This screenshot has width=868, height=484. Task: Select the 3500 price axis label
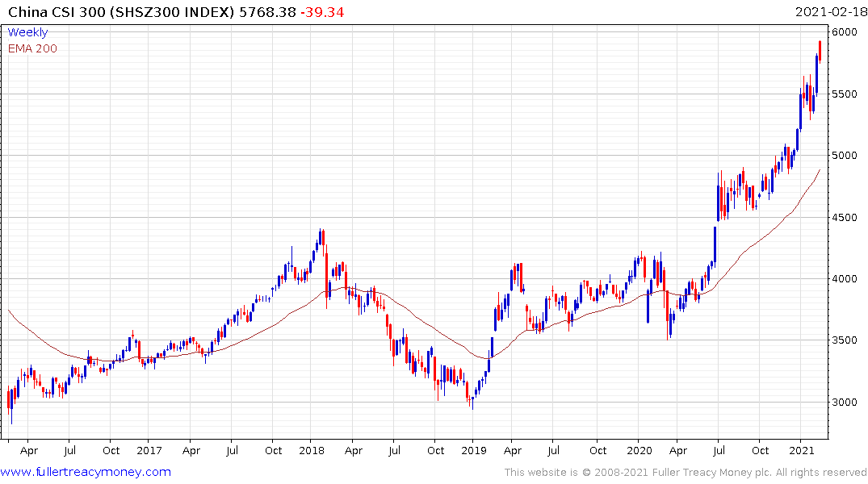pyautogui.click(x=845, y=340)
